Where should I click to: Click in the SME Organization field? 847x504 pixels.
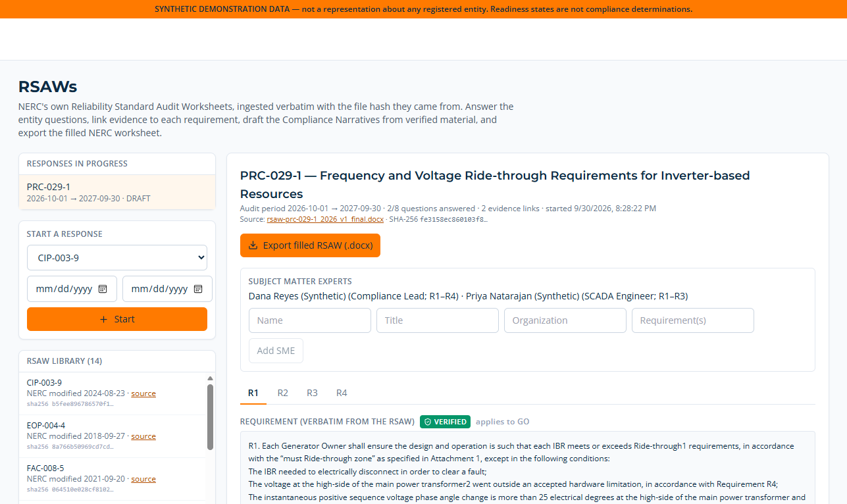[x=565, y=320]
